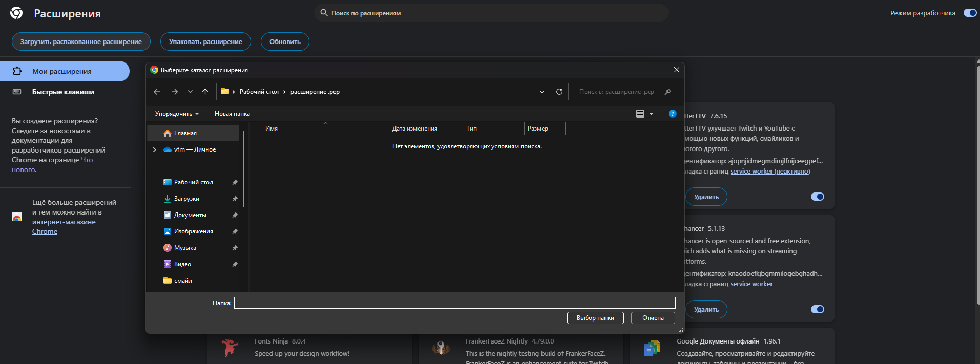Click pin icon next to Музыка
This screenshot has height=364, width=980.
235,248
